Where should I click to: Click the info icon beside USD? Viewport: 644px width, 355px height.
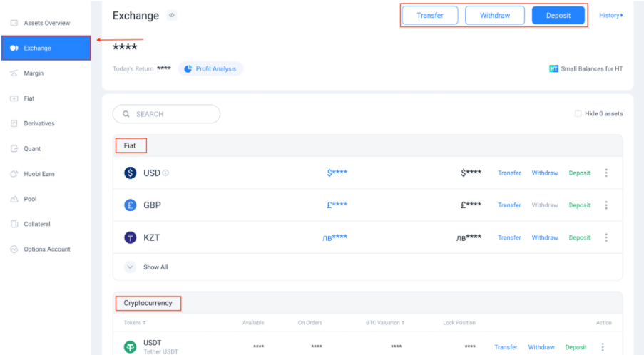pos(165,173)
